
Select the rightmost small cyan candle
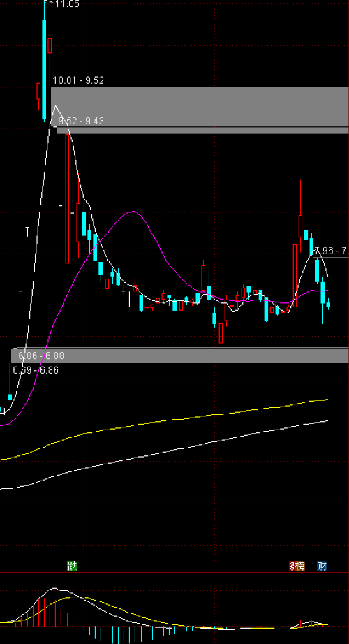click(328, 304)
